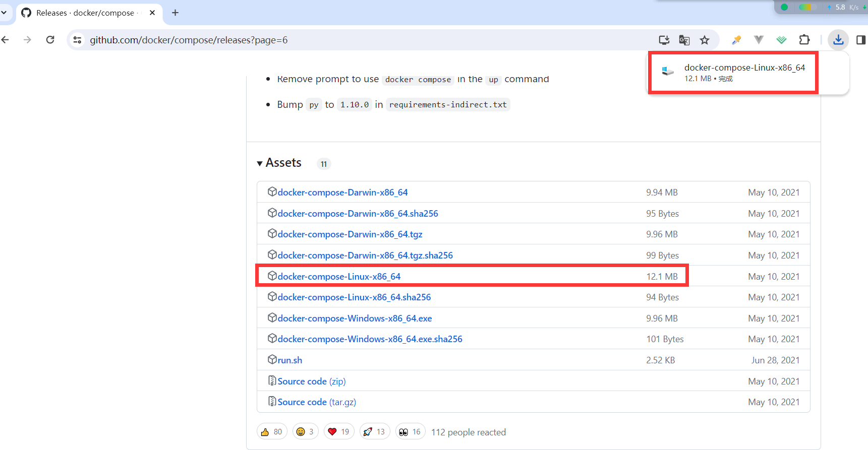Screen dimensions: 868x450
Task: Click the laugh reaction with 3
Action: (305, 432)
